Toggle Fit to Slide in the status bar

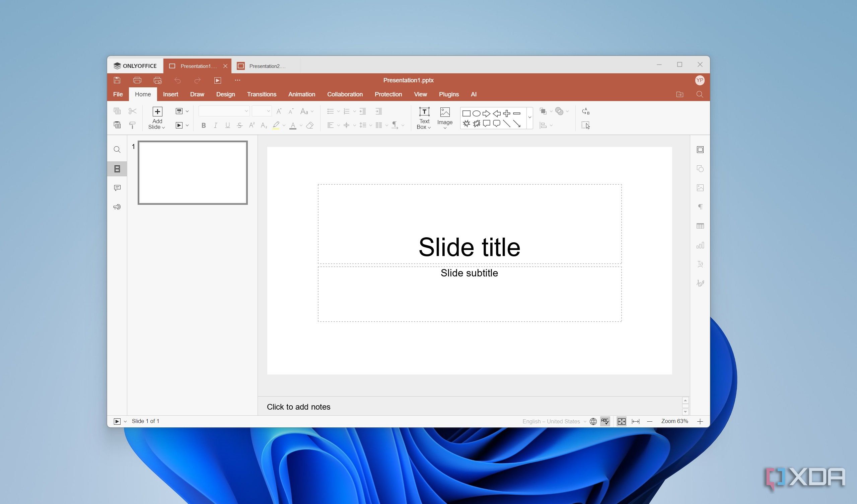[621, 421]
